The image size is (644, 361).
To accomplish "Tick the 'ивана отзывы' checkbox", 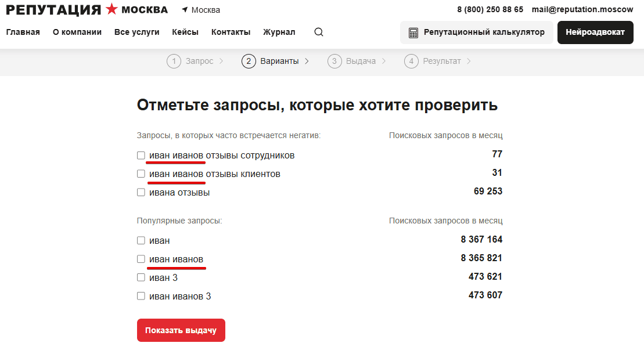I will [x=141, y=192].
